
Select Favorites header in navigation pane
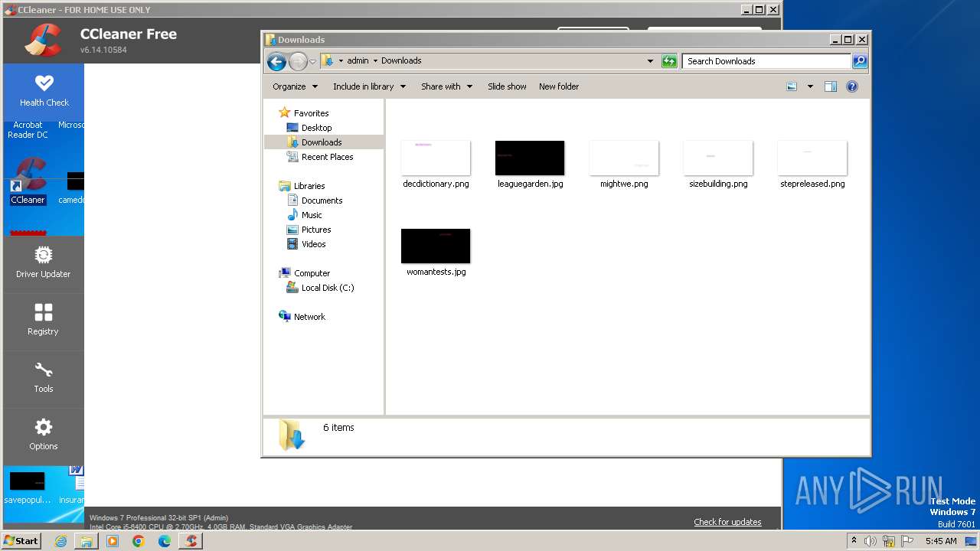(311, 113)
